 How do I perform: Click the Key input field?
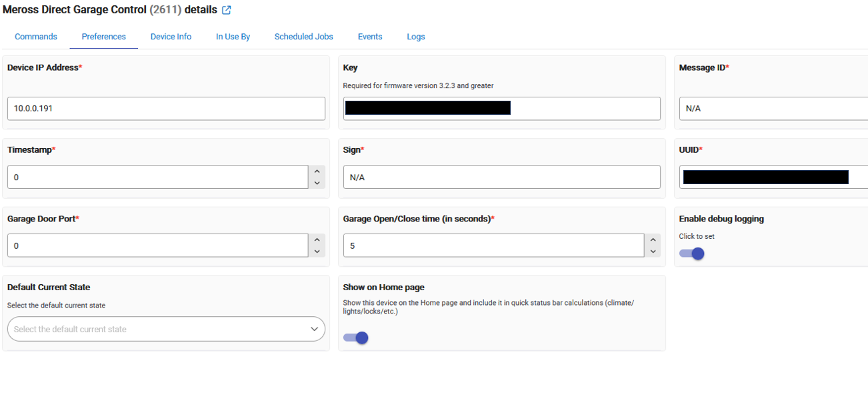coord(502,108)
